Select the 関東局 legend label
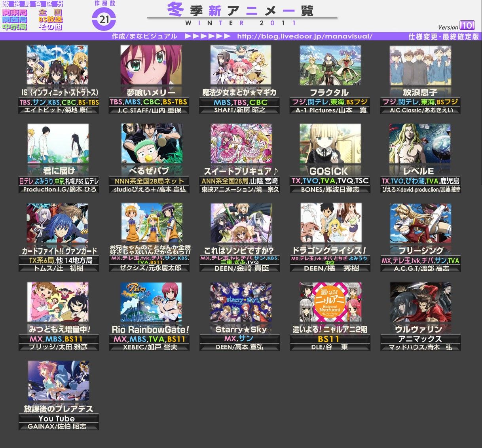Screen dimensions: 482x448 15,12
